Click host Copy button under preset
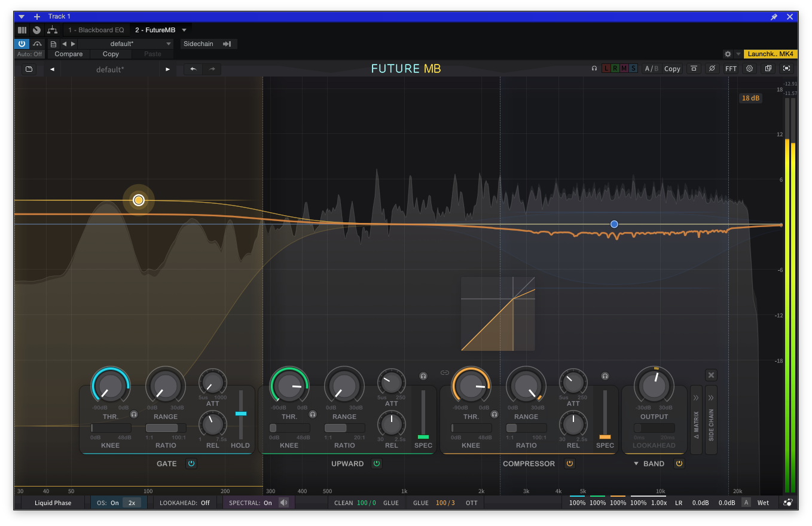 [x=111, y=54]
